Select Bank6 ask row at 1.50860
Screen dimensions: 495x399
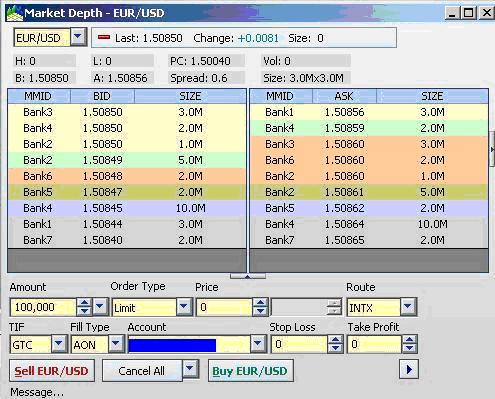[369, 160]
